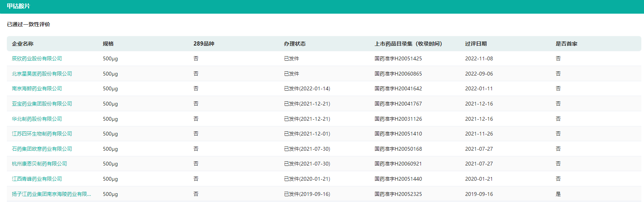
Task: Open 华北制药股份有限公司 company link
Action: pos(37,119)
